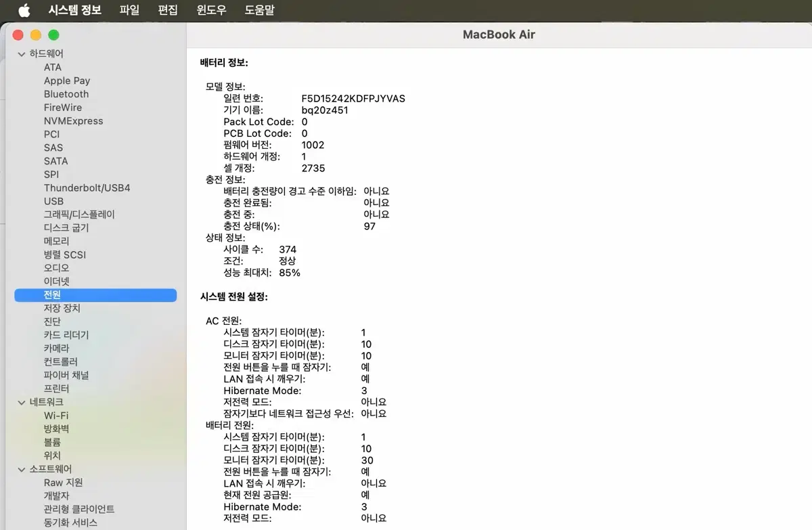Open the Apple logo menu
This screenshot has height=530, width=812.
24,10
